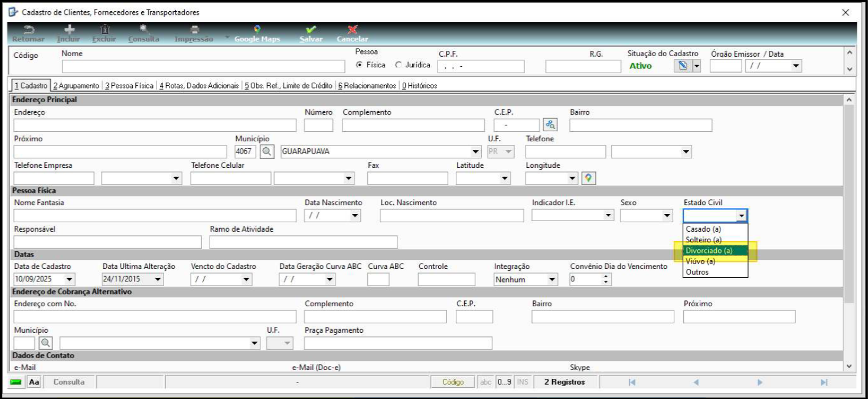Go to next record arrow
This screenshot has width=868, height=399.
tap(760, 382)
